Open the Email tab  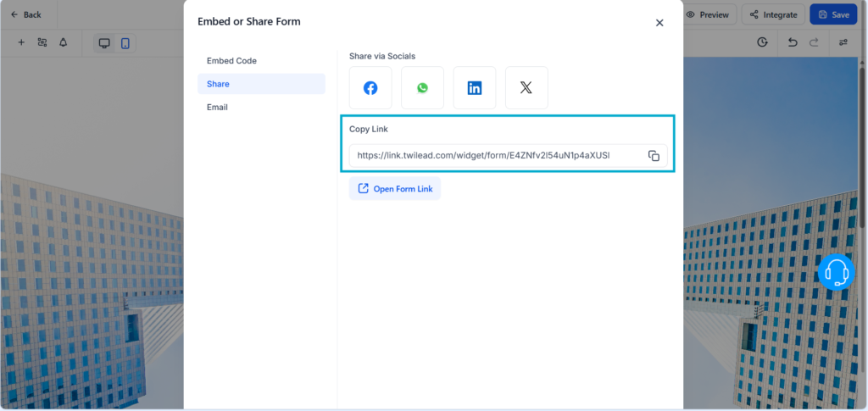217,108
